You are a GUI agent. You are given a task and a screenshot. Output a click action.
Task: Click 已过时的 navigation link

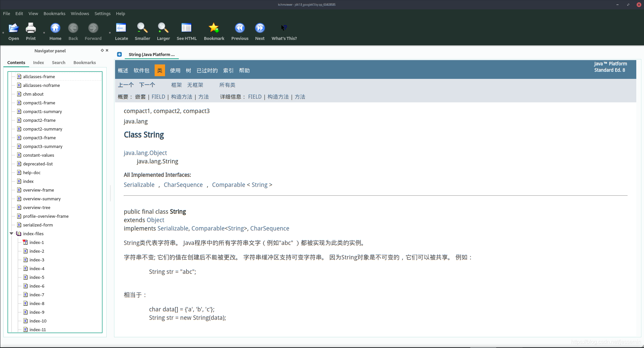tap(207, 70)
